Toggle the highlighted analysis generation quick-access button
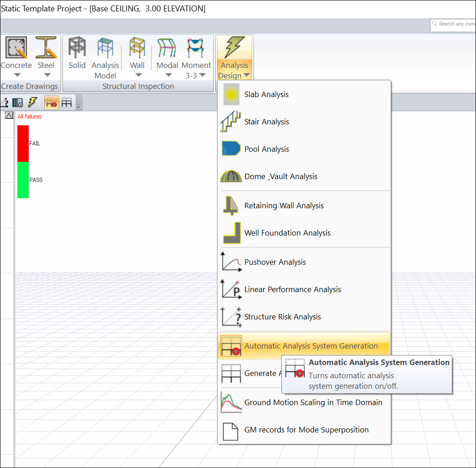Image resolution: width=476 pixels, height=468 pixels. click(x=51, y=102)
